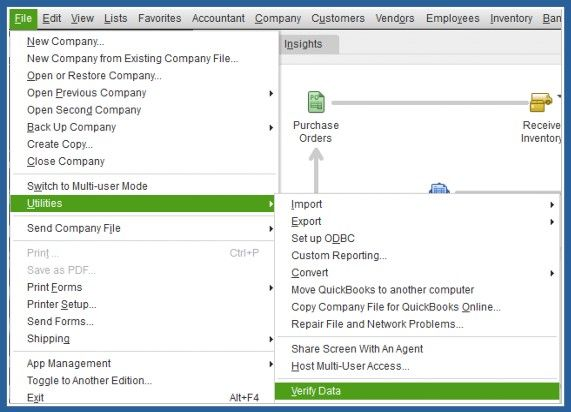
Task: Open the View menu
Action: coord(82,18)
